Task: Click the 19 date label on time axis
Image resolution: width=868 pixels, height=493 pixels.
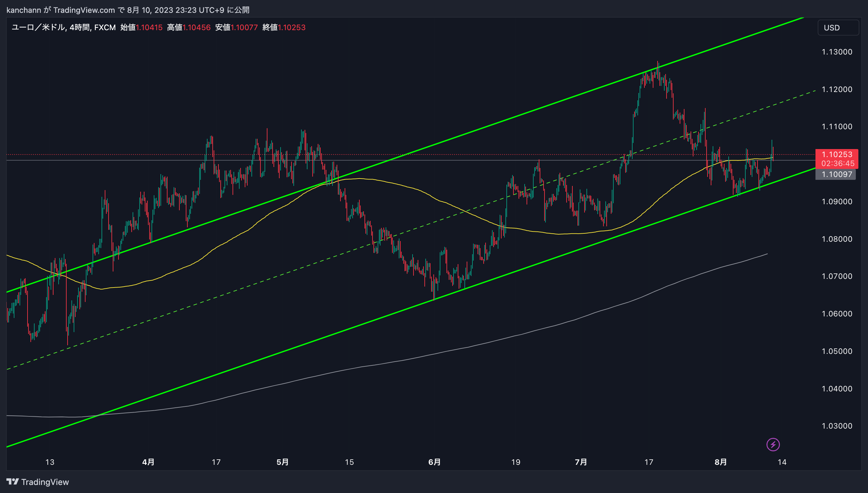Action: pyautogui.click(x=516, y=462)
